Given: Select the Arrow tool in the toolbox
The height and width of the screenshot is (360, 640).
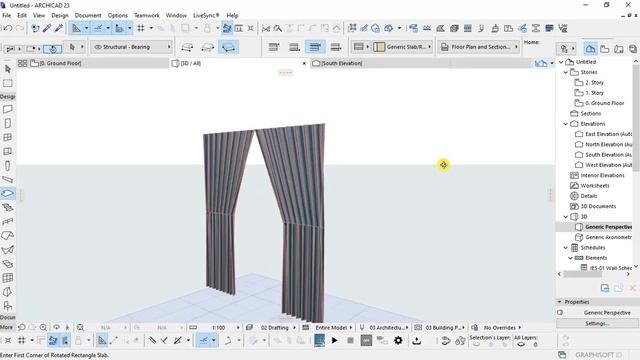Looking at the screenshot, I should point(8,69).
